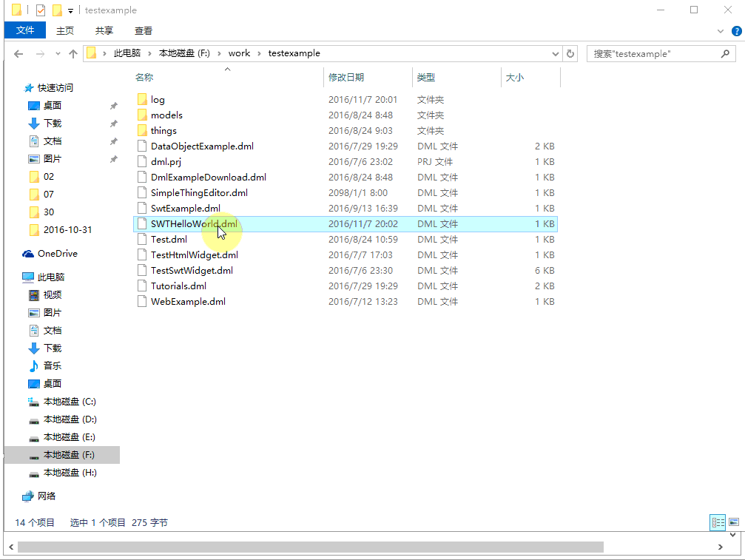745x560 pixels.
Task: Open the recent locations dropdown arrow
Action: 58,54
